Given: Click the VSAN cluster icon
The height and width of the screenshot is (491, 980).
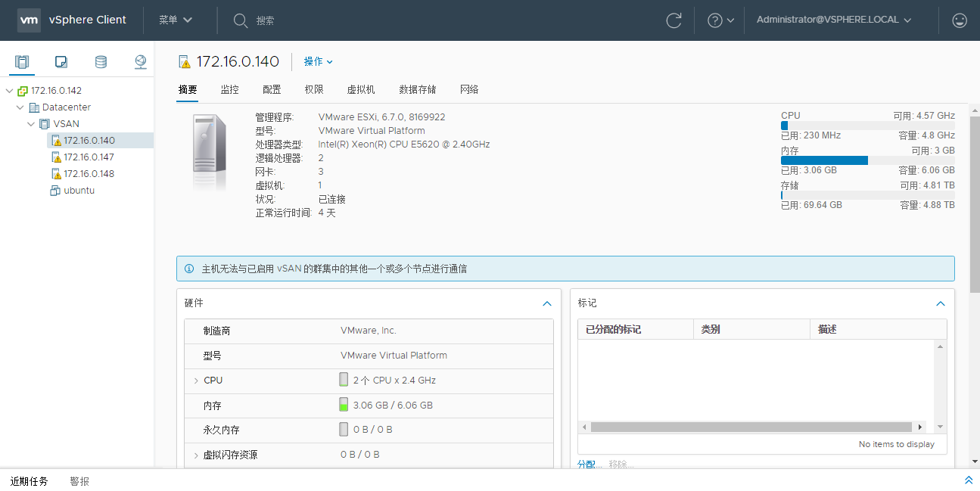Looking at the screenshot, I should (45, 124).
